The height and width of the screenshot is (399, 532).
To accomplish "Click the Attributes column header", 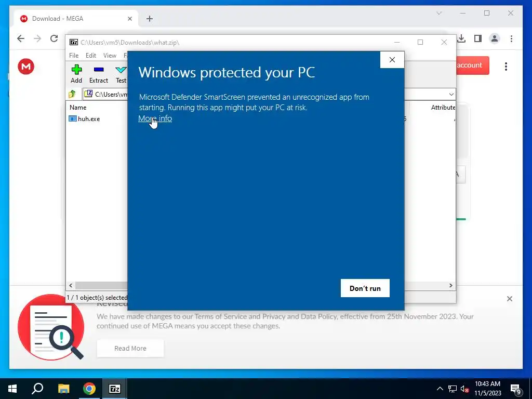I will click(443, 107).
